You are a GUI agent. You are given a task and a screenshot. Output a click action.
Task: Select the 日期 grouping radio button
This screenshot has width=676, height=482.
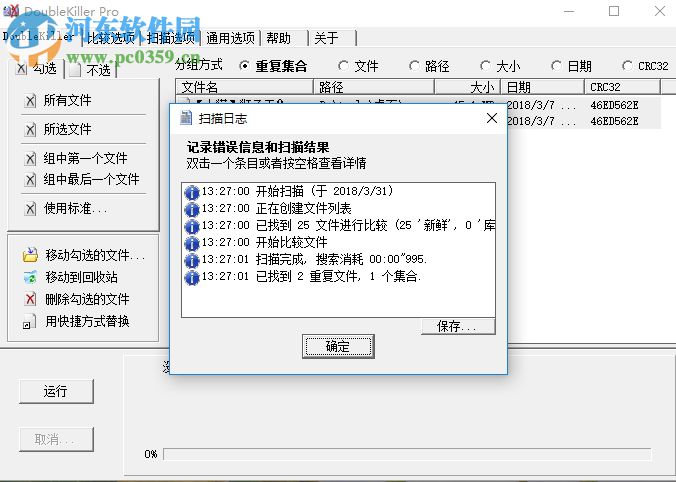point(556,66)
